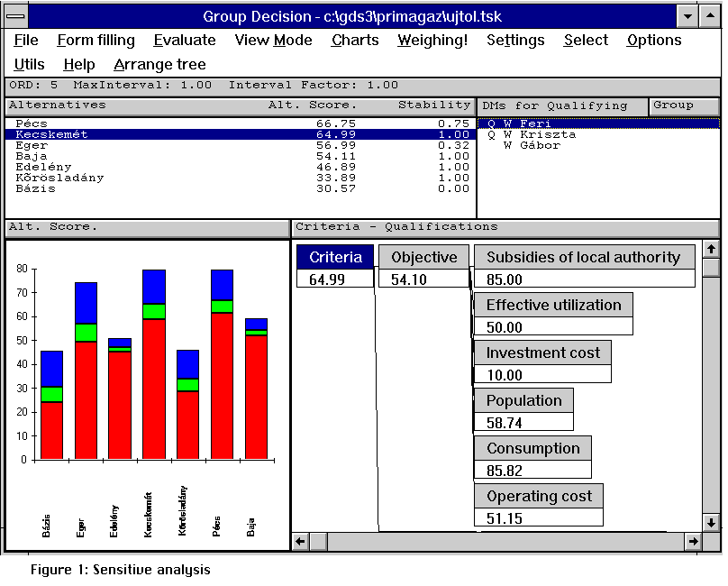Click the Eger bar in the chart
728x586 pixels.
[x=86, y=371]
